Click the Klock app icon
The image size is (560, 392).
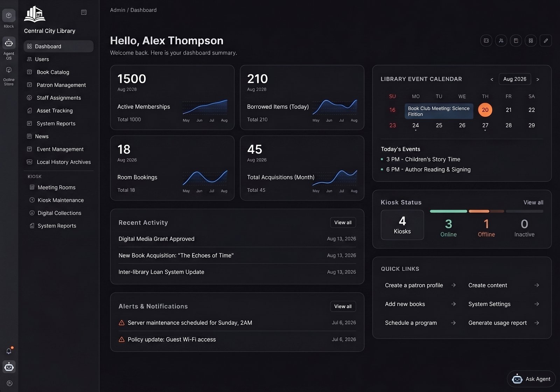pyautogui.click(x=9, y=15)
